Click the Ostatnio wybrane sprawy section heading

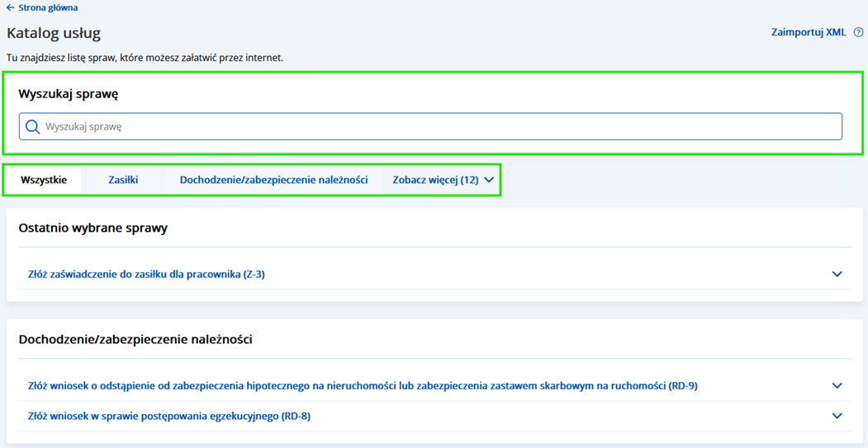(x=92, y=228)
